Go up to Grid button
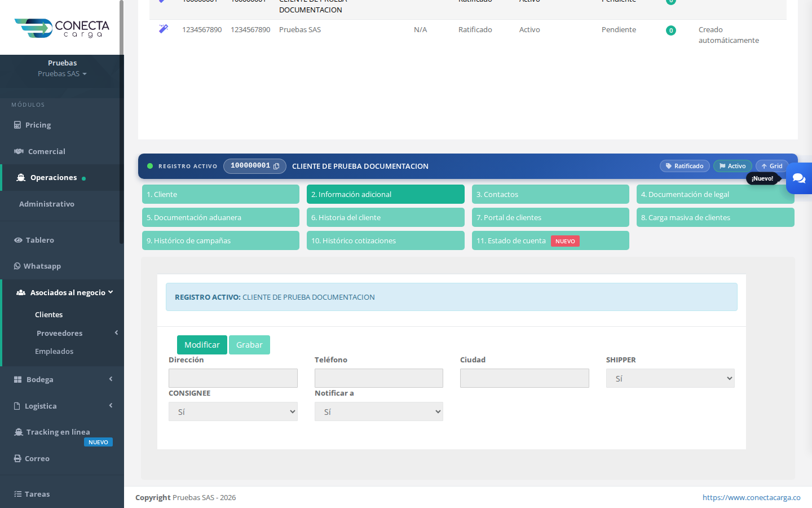The width and height of the screenshot is (812, 508). (772, 166)
